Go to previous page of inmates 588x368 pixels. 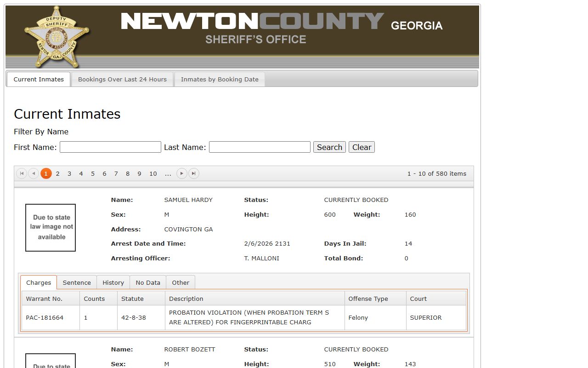pos(34,173)
